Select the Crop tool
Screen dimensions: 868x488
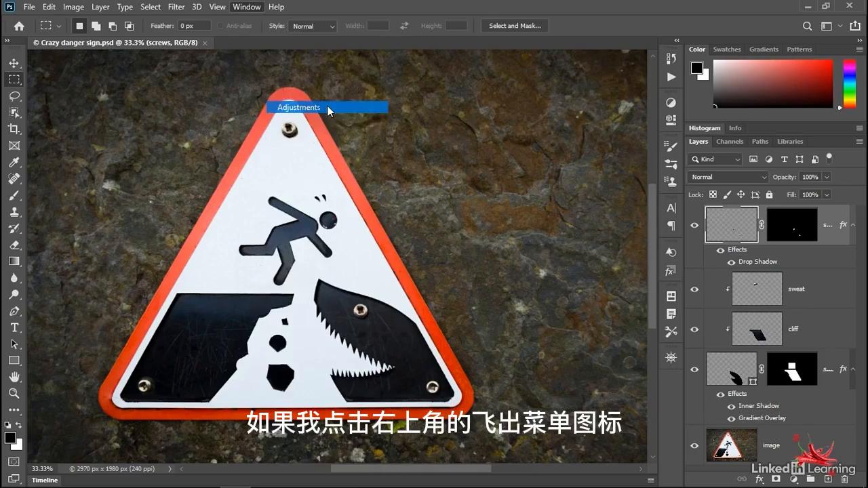14,129
